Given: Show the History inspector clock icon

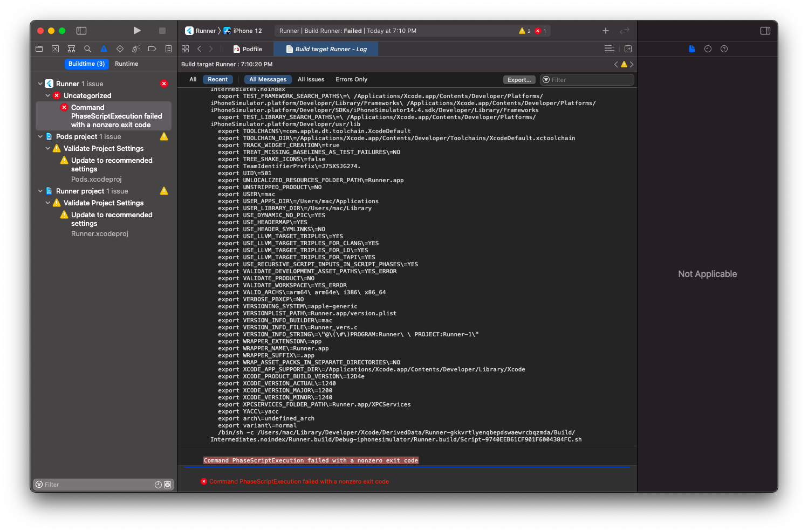Looking at the screenshot, I should click(x=708, y=49).
